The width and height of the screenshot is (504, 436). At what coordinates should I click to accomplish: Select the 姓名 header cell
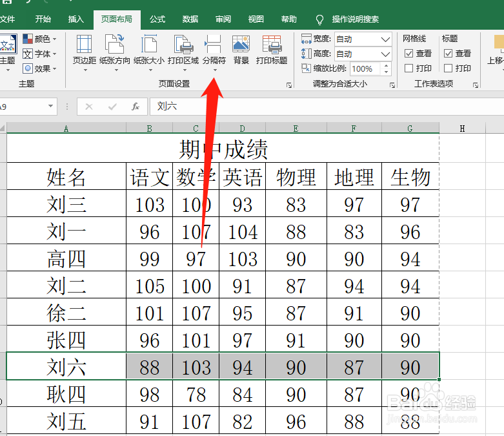[66, 176]
